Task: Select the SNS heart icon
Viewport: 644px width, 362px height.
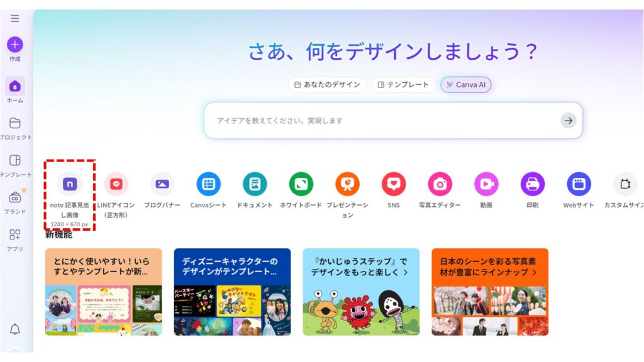Action: tap(394, 184)
